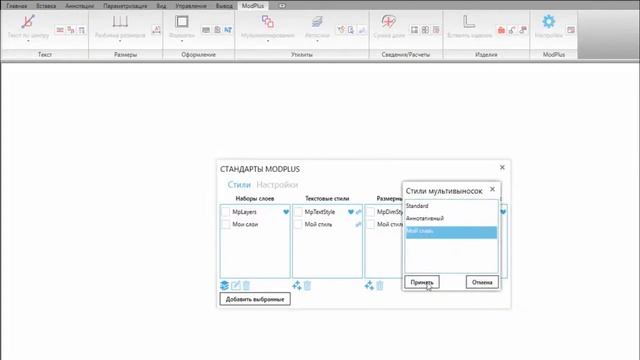Image resolution: width=640 pixels, height=360 pixels.
Task: Click link icon on Мой стиль text style row
Action: tap(358, 224)
